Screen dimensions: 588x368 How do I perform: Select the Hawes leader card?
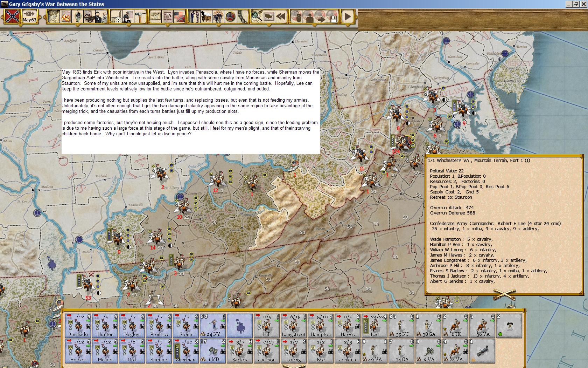tap(348, 326)
